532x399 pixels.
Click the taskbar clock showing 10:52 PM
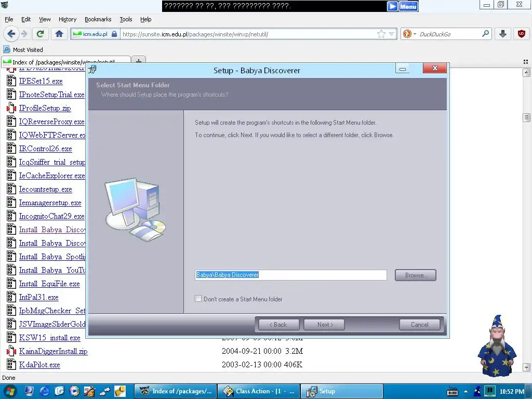click(512, 391)
